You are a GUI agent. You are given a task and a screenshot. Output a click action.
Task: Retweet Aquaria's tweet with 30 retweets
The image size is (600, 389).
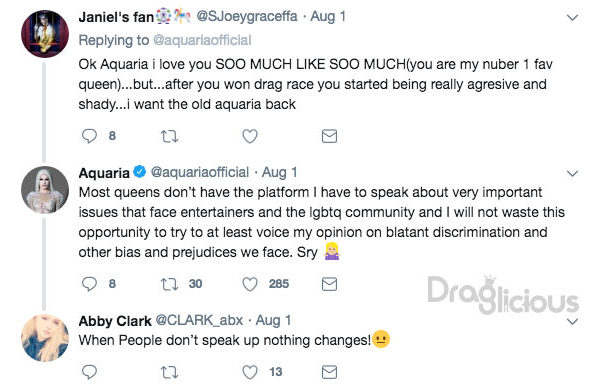pyautogui.click(x=169, y=284)
